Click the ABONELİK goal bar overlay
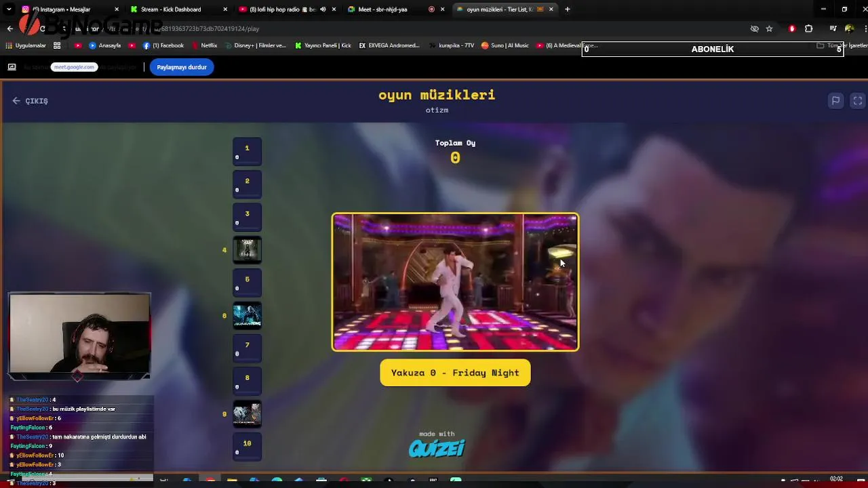The width and height of the screenshot is (868, 488). point(712,49)
